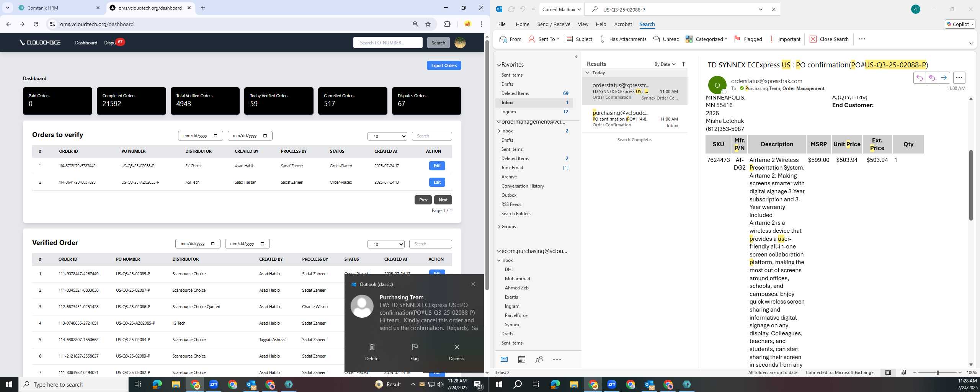Viewport: 980px width, 392px height.
Task: Open Current Mailbox scope dropdown
Action: (562, 9)
